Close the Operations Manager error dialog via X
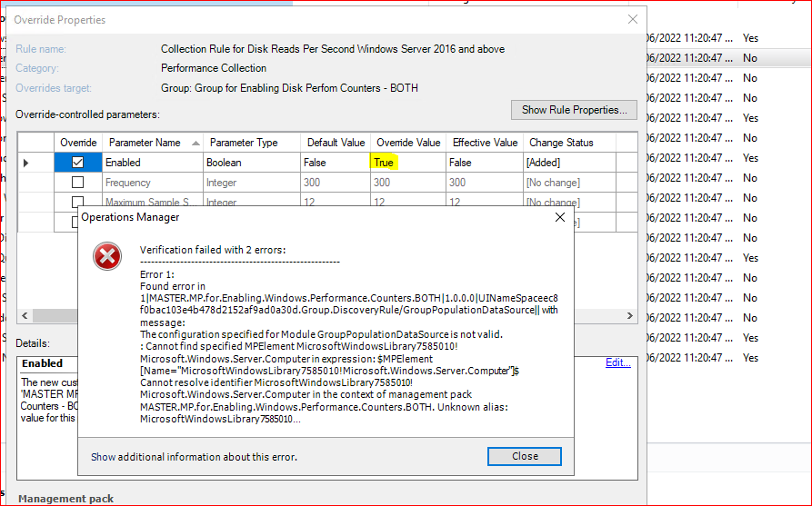The width and height of the screenshot is (812, 506). click(x=560, y=217)
